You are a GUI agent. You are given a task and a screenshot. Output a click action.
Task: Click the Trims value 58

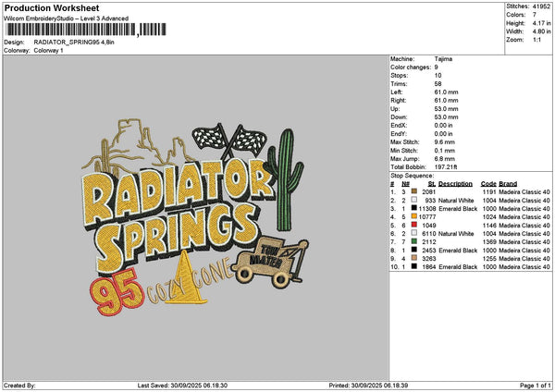point(438,84)
